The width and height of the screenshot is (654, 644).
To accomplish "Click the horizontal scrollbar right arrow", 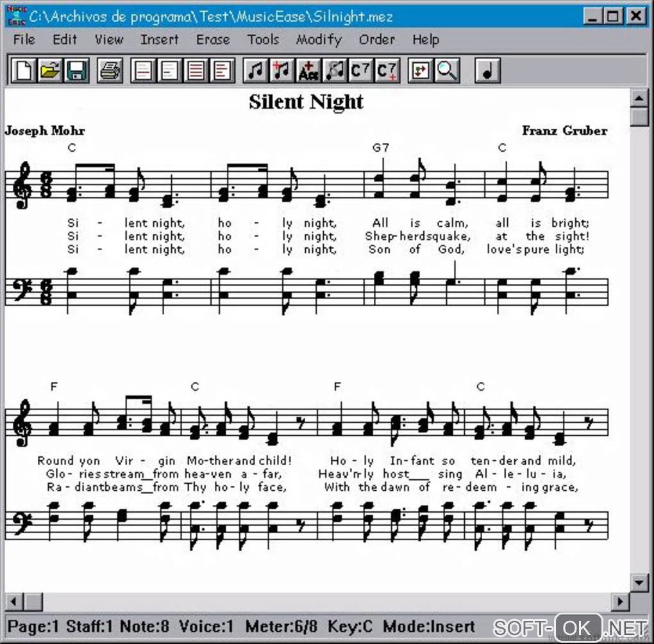I will (620, 602).
